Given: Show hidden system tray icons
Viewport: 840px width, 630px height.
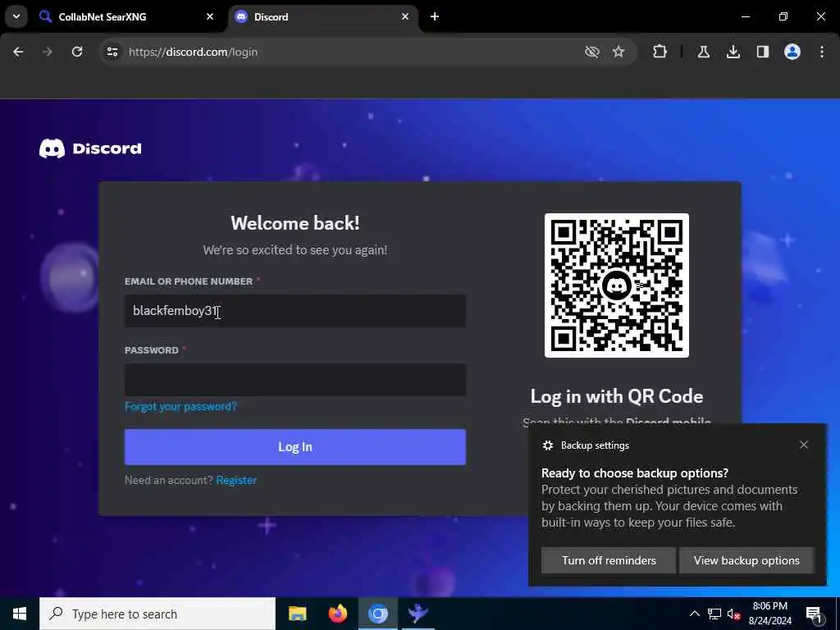Looking at the screenshot, I should click(x=694, y=614).
